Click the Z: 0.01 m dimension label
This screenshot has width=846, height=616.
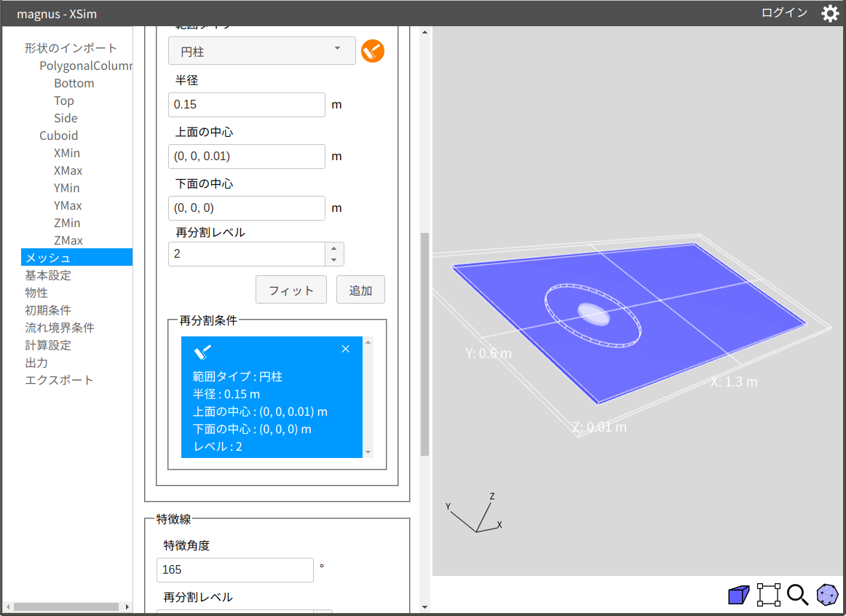click(x=599, y=427)
